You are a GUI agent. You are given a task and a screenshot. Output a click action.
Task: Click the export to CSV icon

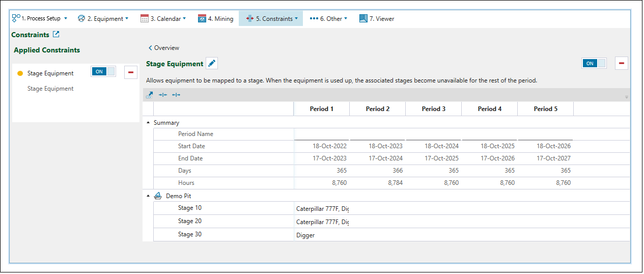pyautogui.click(x=149, y=95)
